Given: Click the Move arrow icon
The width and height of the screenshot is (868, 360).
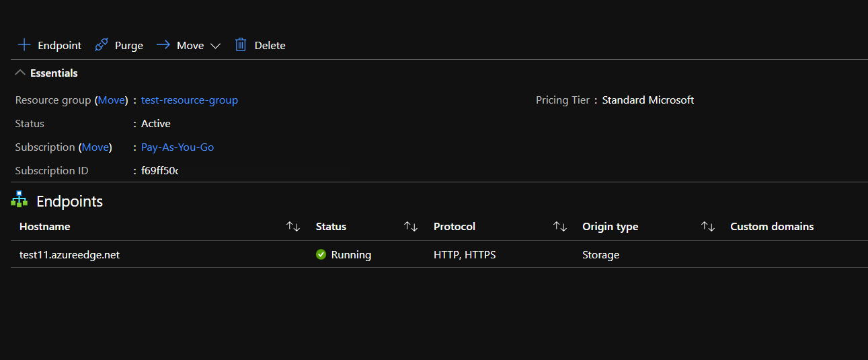Looking at the screenshot, I should coord(163,45).
